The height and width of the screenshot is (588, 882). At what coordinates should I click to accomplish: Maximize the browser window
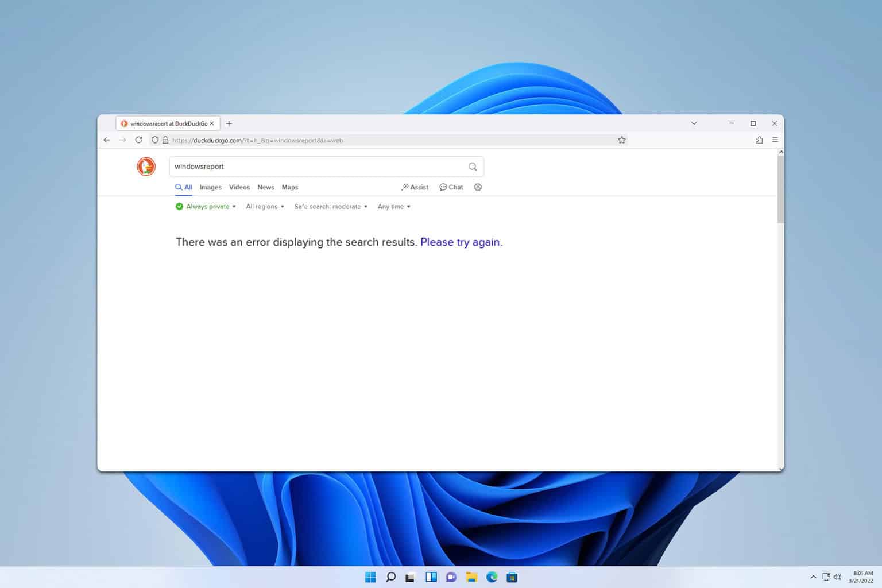click(753, 123)
